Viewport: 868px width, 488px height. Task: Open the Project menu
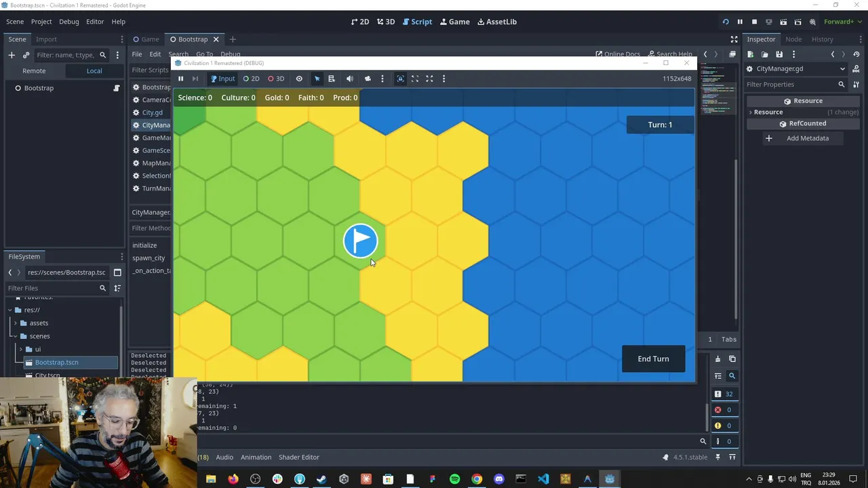(x=41, y=22)
